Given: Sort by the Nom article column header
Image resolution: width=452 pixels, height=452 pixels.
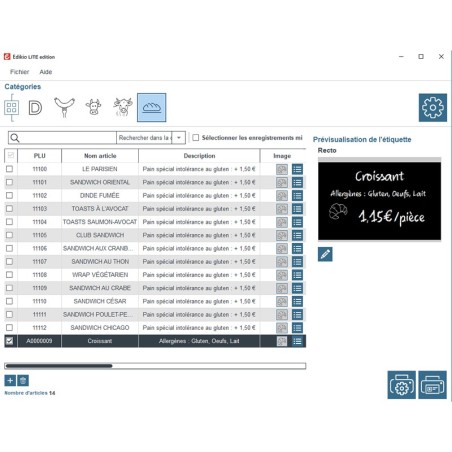Looking at the screenshot, I should [x=100, y=156].
